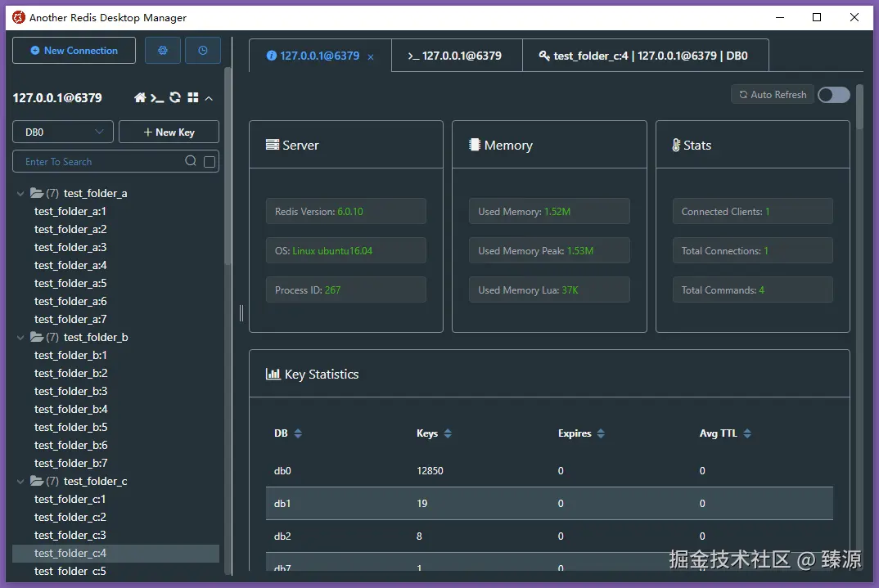This screenshot has width=879, height=588.
Task: Refresh the connection with the refresh icon
Action: (175, 97)
